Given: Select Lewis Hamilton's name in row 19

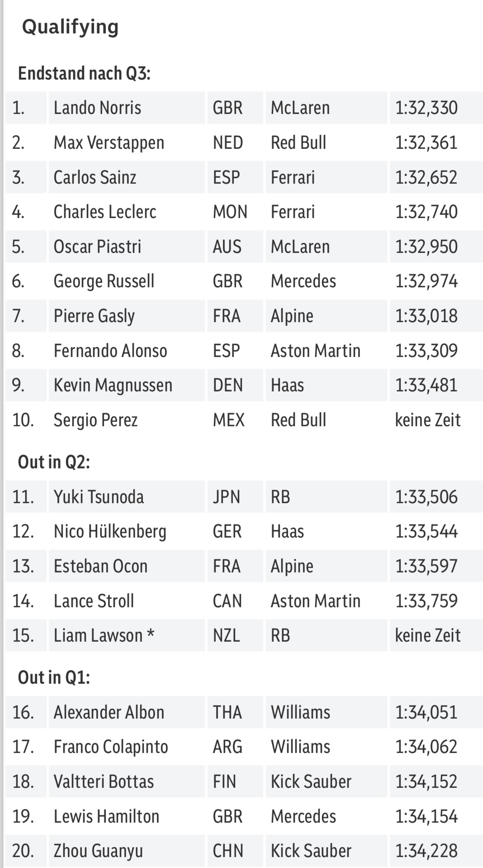Looking at the screenshot, I should 106,816.
